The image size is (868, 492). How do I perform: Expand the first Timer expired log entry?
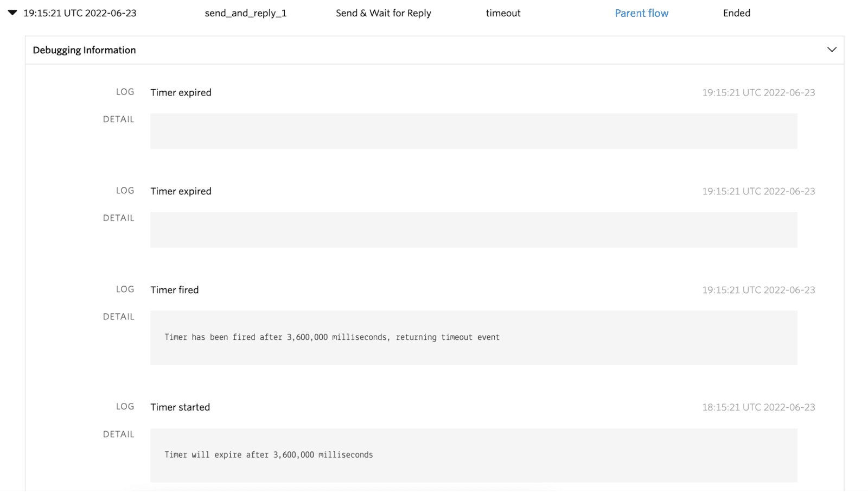pos(181,92)
